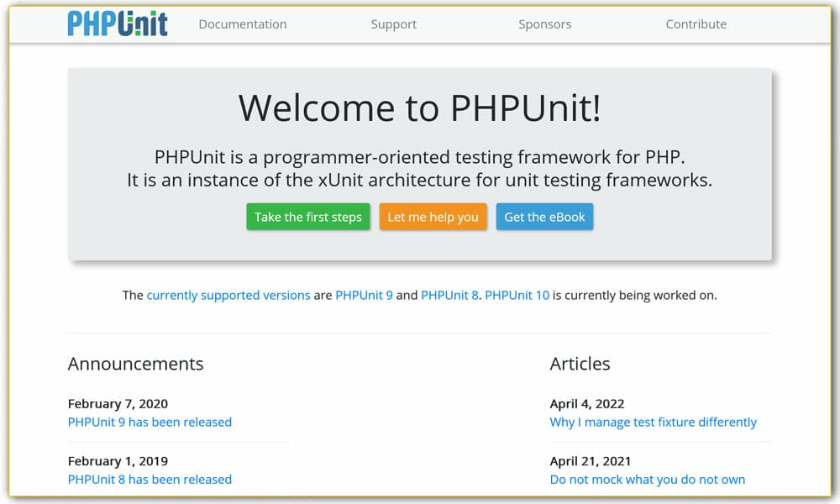Open the currently supported versions link
This screenshot has width=840, height=504.
click(x=228, y=295)
